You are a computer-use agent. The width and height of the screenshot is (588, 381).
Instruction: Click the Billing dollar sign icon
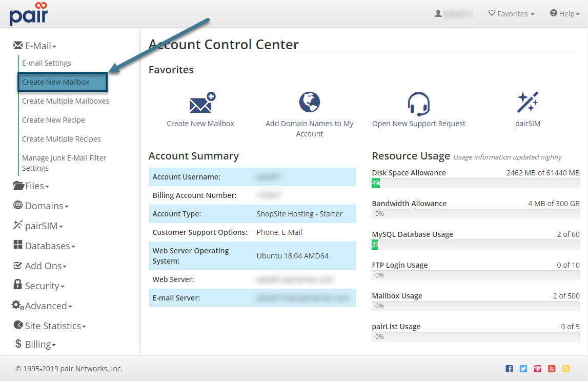(x=18, y=343)
